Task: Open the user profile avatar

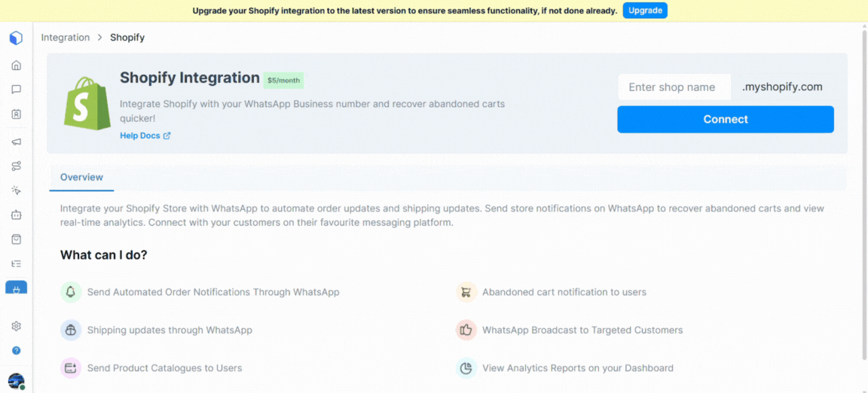Action: click(x=16, y=382)
